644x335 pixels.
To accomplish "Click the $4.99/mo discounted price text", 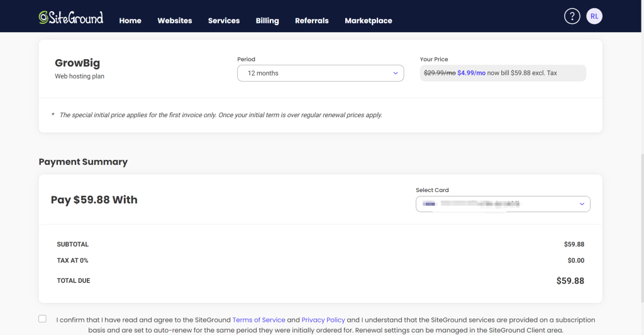I will coord(472,73).
